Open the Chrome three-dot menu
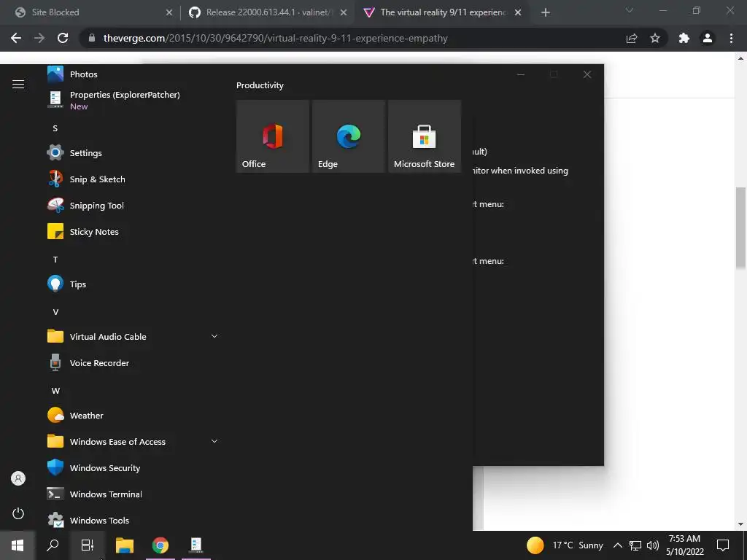Viewport: 747px width, 560px height. point(731,38)
